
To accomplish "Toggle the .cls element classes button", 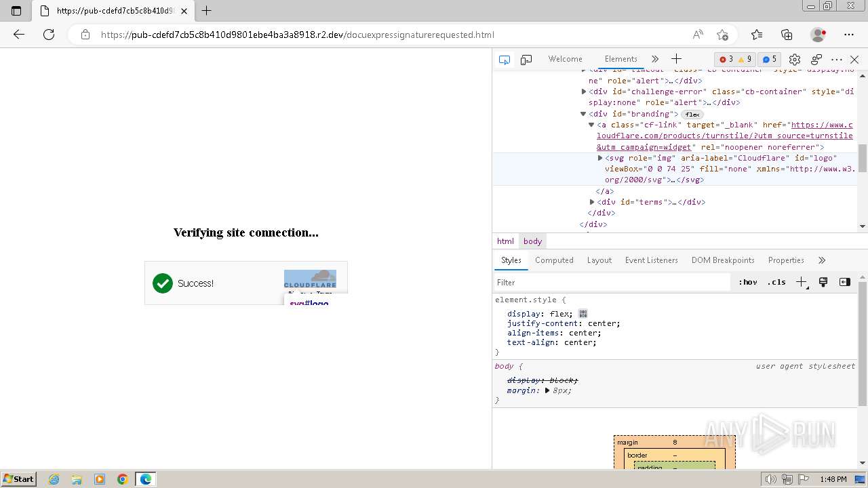I will pyautogui.click(x=776, y=283).
